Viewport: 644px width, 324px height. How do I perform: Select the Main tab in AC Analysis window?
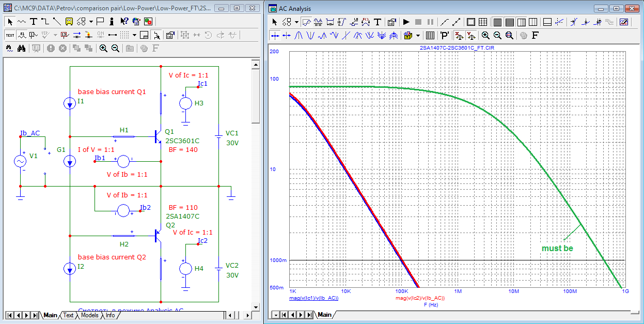(x=324, y=315)
